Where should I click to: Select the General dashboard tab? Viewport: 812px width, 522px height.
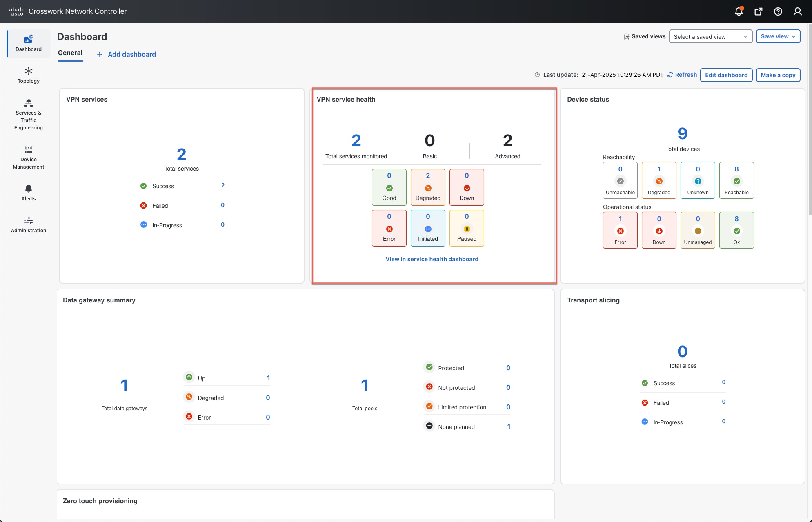[70, 53]
